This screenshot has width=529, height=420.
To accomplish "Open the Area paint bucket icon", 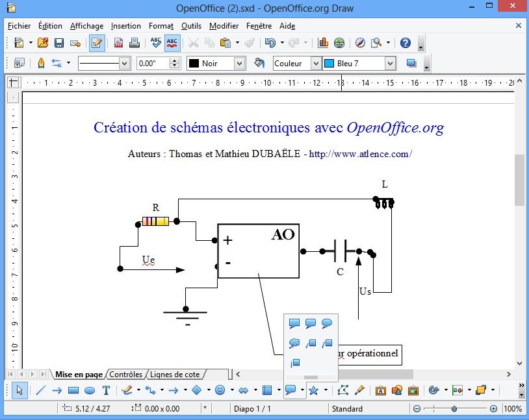I will tap(259, 63).
